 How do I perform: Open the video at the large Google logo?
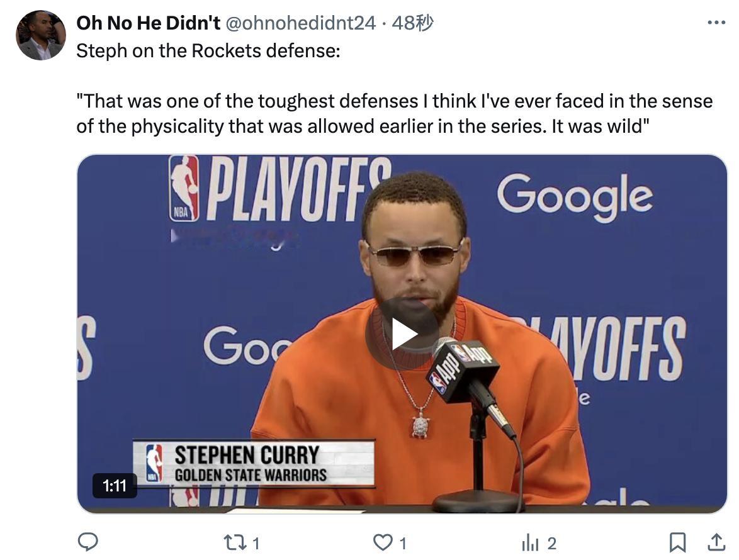point(575,196)
